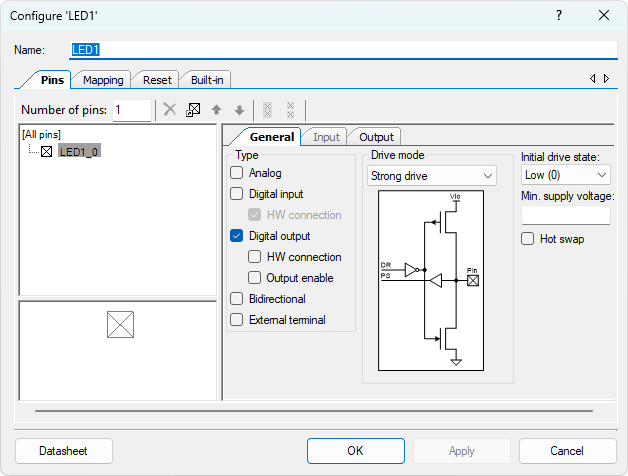
Task: Open the Drive mode dropdown
Action: click(x=432, y=176)
